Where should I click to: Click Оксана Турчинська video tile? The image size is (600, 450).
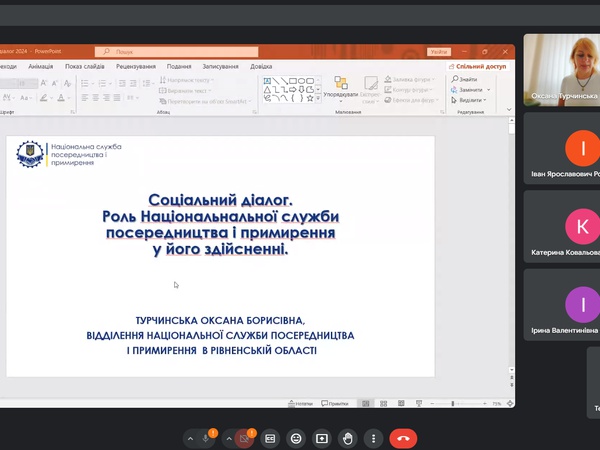point(562,70)
